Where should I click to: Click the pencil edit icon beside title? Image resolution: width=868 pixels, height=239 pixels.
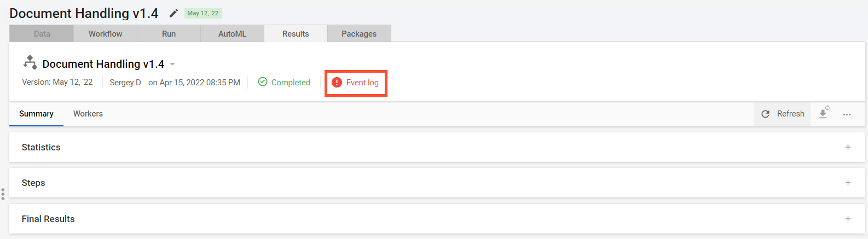pyautogui.click(x=173, y=13)
